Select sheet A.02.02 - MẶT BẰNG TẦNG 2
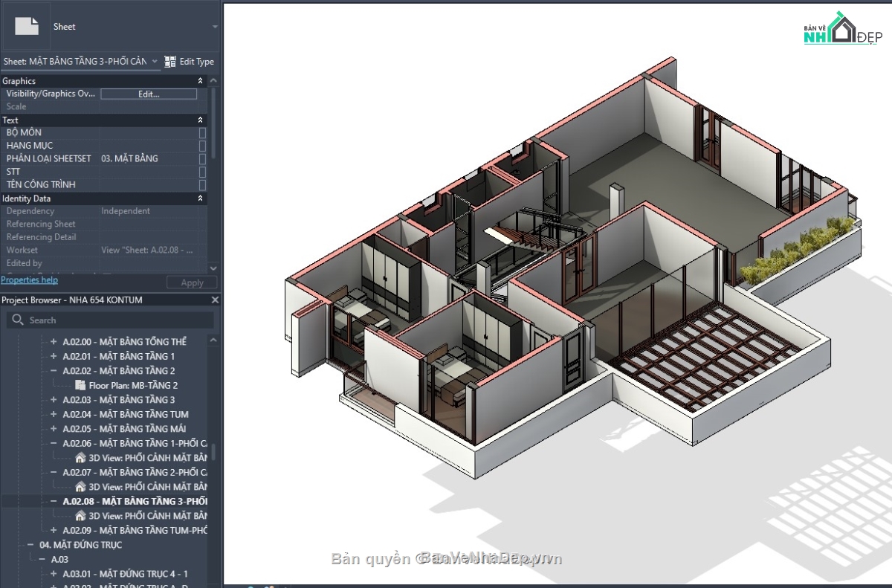The height and width of the screenshot is (588, 892). (119, 371)
